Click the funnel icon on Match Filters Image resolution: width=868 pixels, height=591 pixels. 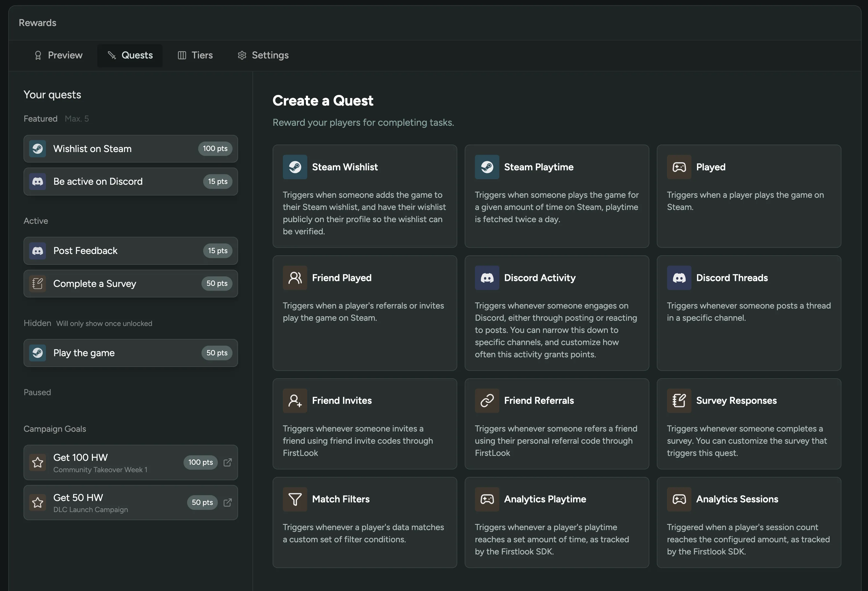tap(295, 499)
